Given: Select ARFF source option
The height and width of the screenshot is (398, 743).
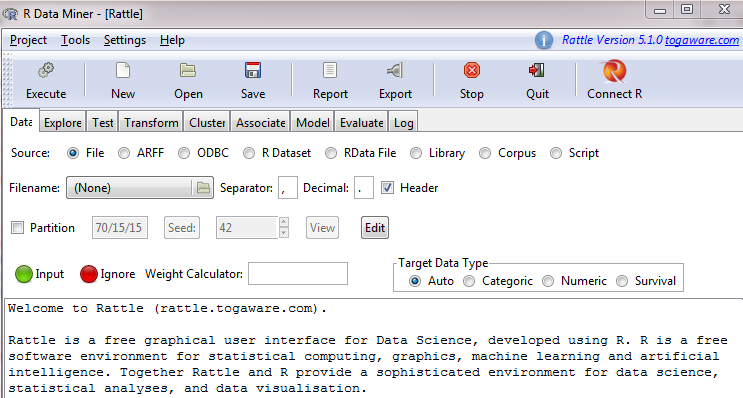Looking at the screenshot, I should 124,153.
